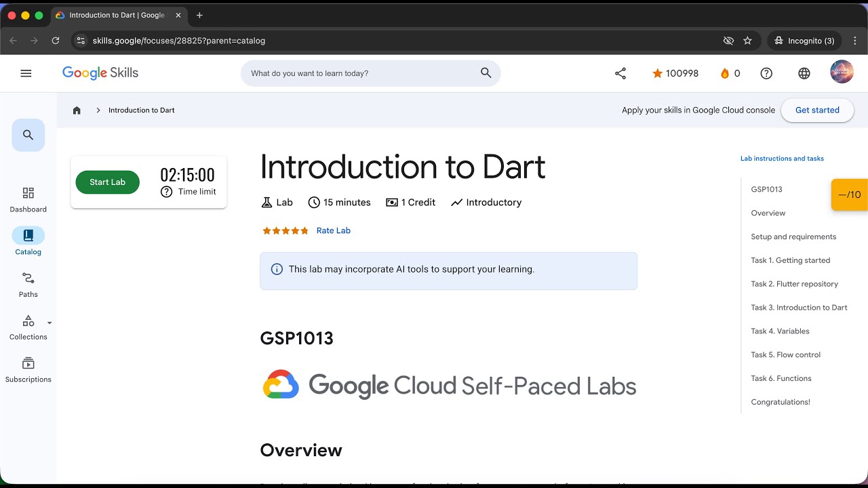Screen dimensions: 868x488
Task: Open the hamburger navigation menu
Action: (26, 73)
